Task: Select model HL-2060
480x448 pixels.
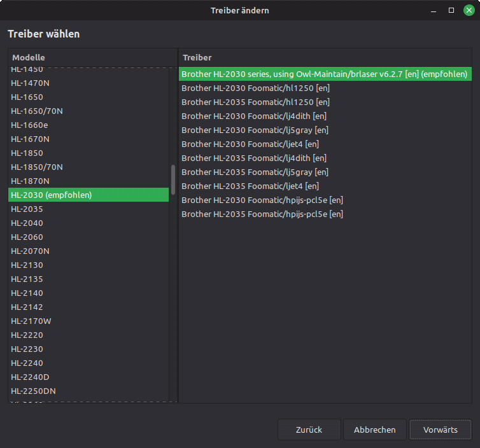Action: coord(88,237)
